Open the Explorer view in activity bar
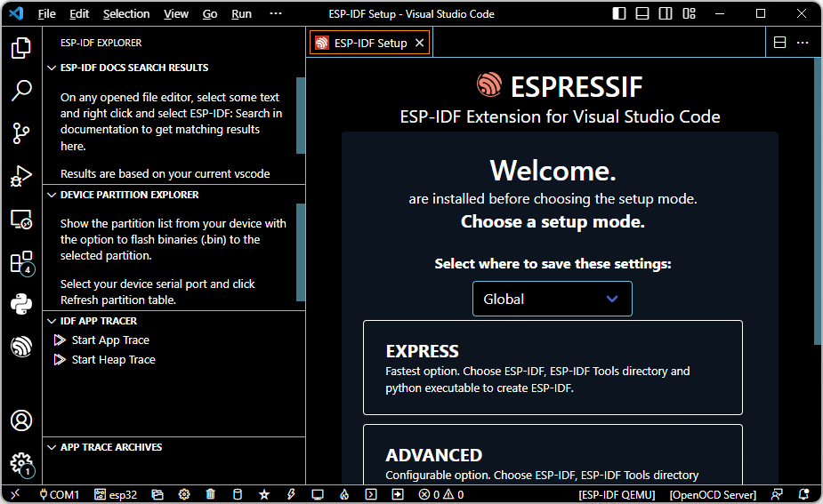 (21, 48)
